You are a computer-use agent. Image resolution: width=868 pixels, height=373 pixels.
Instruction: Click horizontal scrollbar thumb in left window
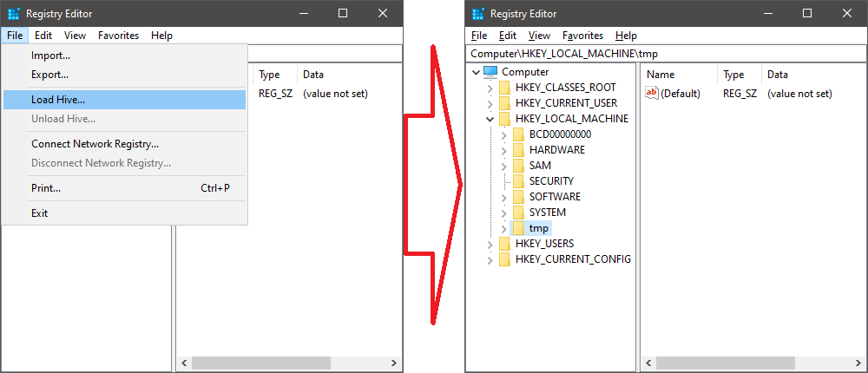tap(261, 363)
